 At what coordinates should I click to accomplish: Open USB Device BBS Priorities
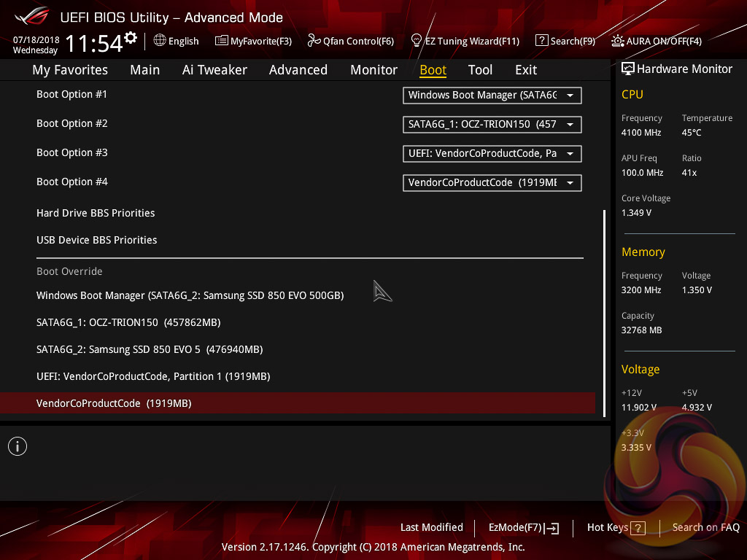[97, 240]
